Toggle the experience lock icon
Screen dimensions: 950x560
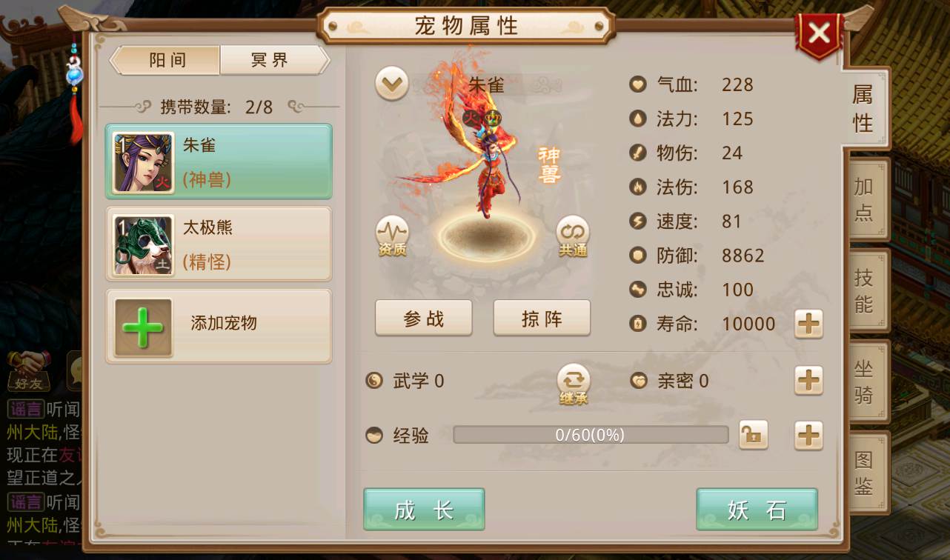pyautogui.click(x=754, y=435)
